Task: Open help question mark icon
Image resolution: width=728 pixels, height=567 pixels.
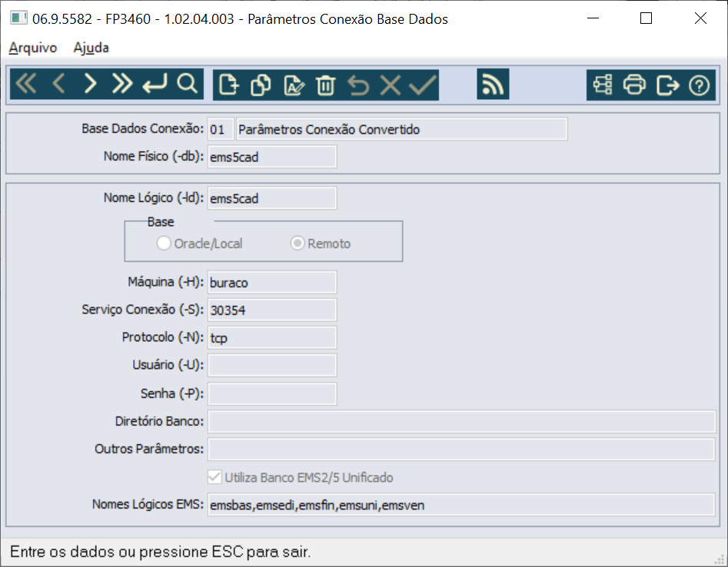Action: 700,85
